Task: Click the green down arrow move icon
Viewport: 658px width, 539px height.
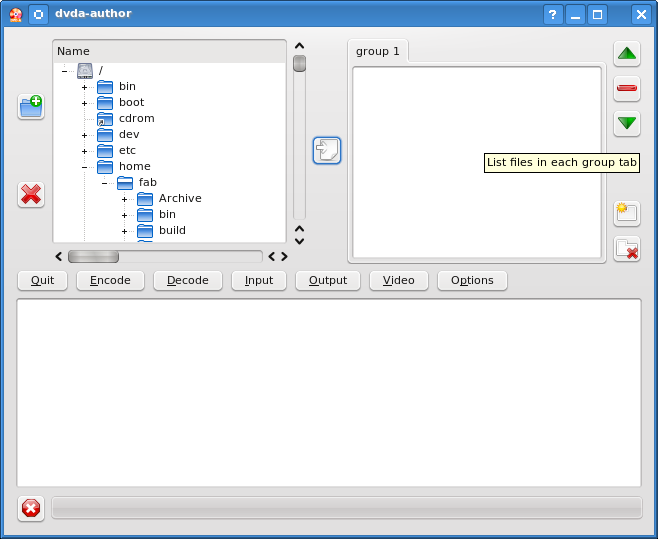Action: tap(627, 124)
